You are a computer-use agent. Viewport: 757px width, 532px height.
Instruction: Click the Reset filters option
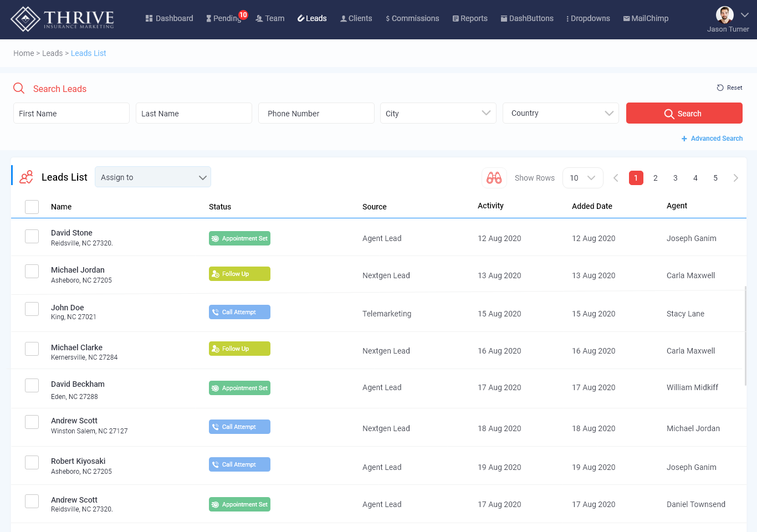pyautogui.click(x=729, y=88)
